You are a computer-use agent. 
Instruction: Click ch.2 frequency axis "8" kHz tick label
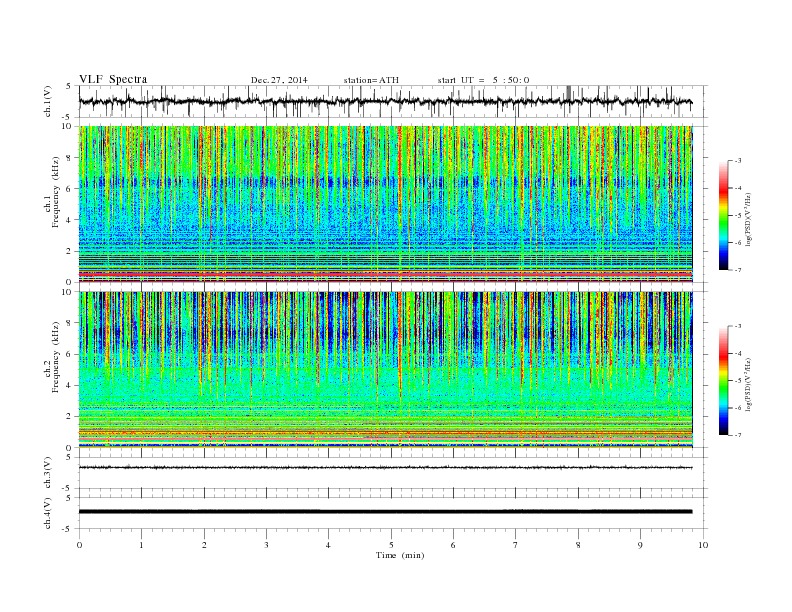69,323
